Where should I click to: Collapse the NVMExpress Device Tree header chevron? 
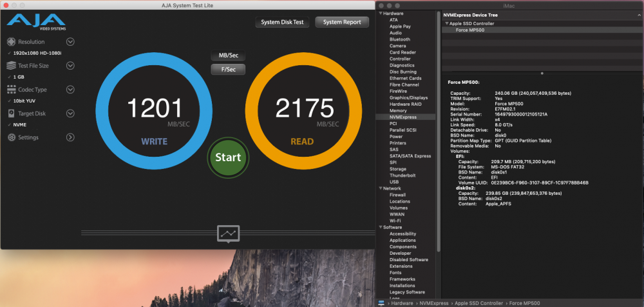click(638, 15)
